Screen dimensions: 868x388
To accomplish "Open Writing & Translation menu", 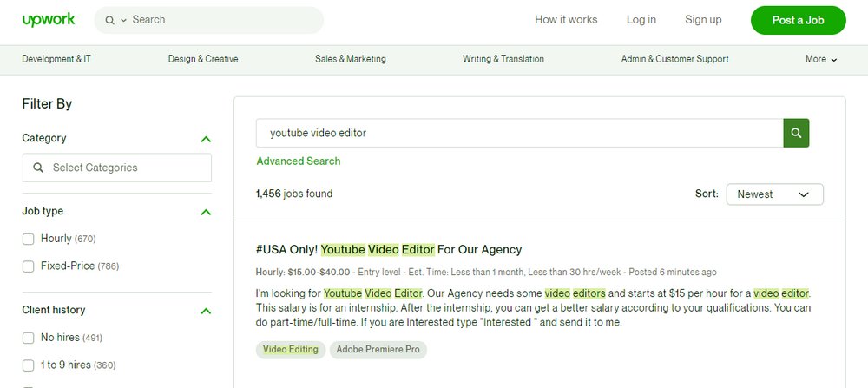I will pyautogui.click(x=503, y=59).
